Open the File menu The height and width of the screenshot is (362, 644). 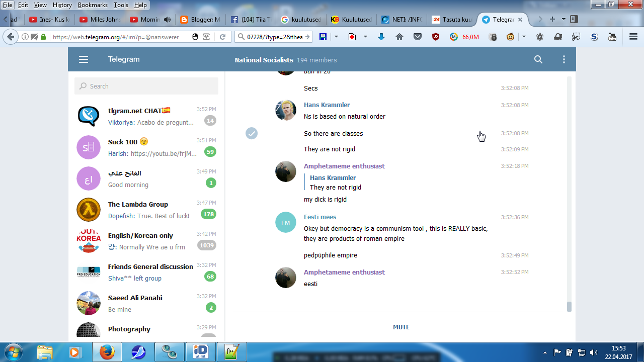tap(8, 5)
